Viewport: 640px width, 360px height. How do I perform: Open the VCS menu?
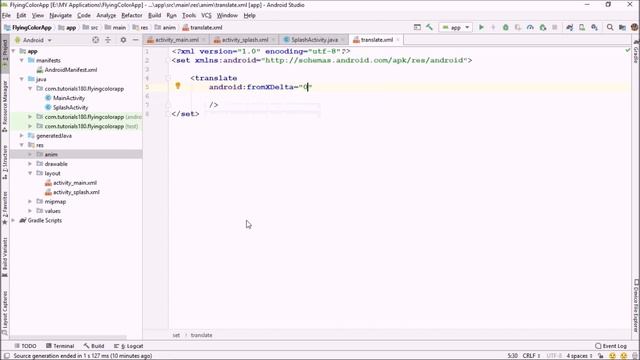(x=206, y=16)
